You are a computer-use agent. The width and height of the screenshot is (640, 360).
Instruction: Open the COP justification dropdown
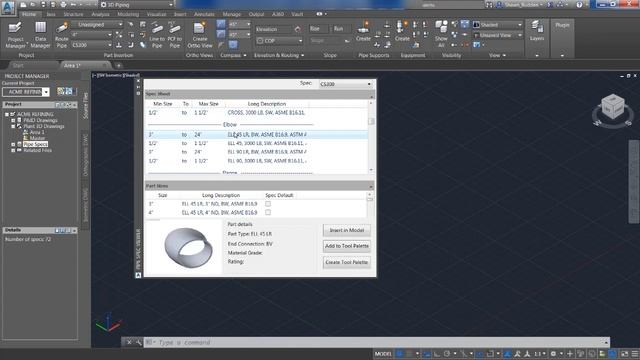[280, 41]
